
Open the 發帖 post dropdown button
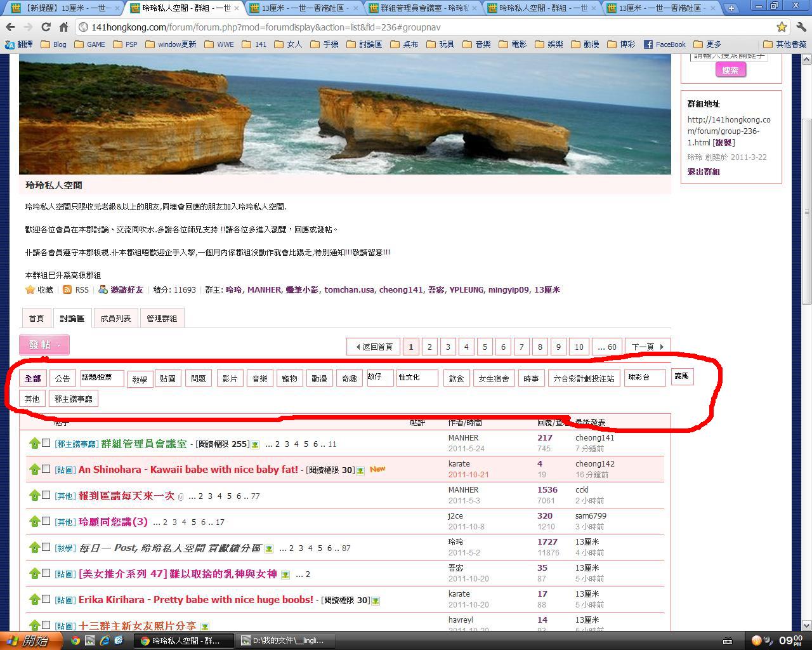coord(44,345)
